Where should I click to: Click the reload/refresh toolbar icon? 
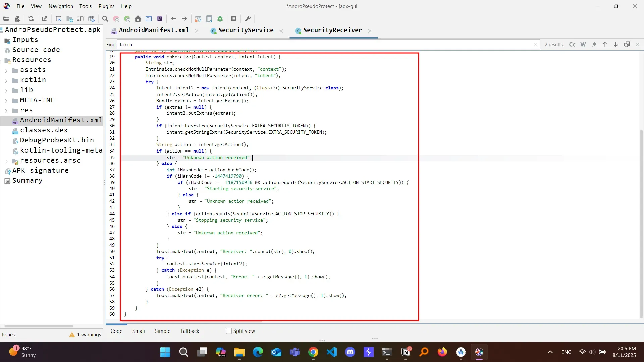(x=31, y=19)
